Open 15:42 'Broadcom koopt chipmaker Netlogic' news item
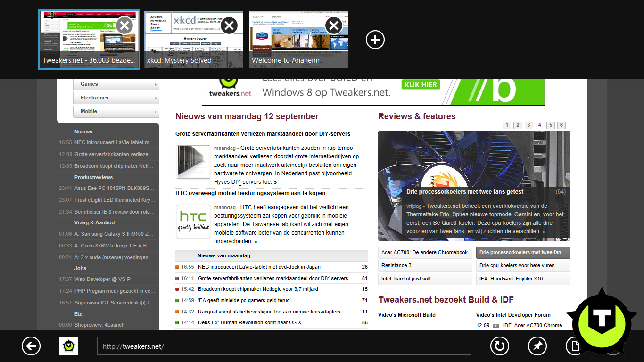Screen dimensions: 644x362 [x=258, y=289]
